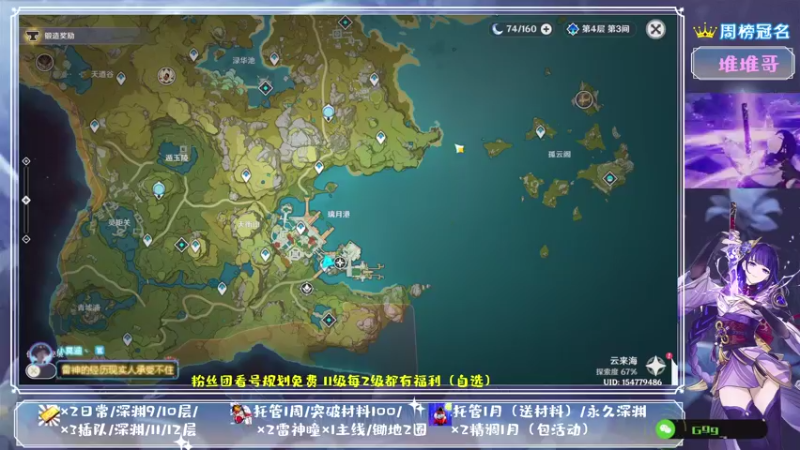Click the green WeChat icon
This screenshot has height=450, width=800.
point(665,430)
